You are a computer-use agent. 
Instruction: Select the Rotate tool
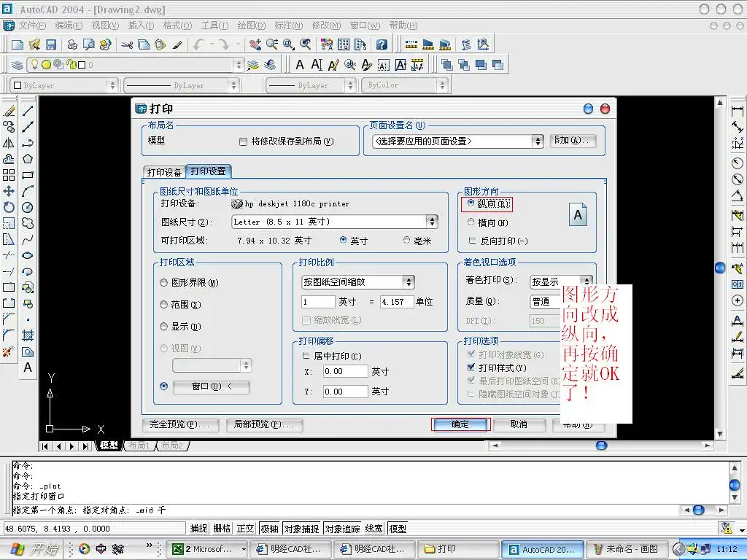point(9,207)
